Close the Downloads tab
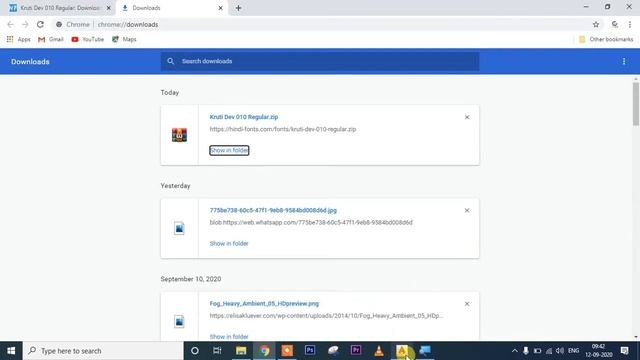 [220, 8]
